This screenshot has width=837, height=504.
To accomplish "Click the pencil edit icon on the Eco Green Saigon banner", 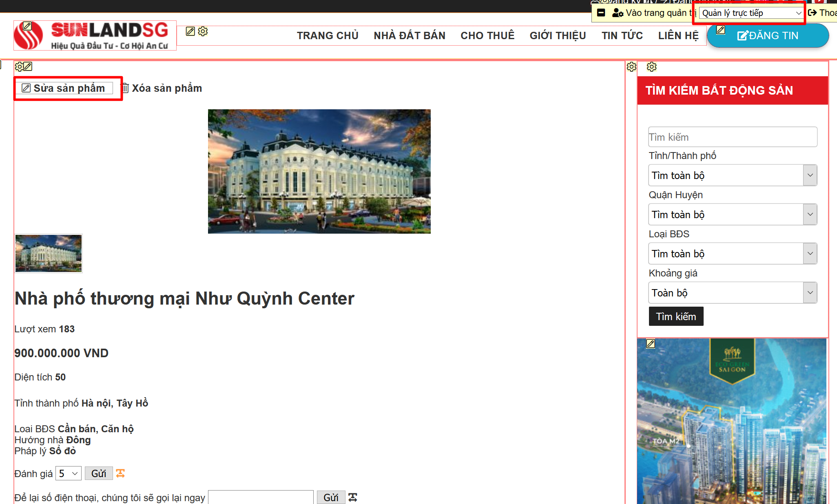I will coord(651,344).
